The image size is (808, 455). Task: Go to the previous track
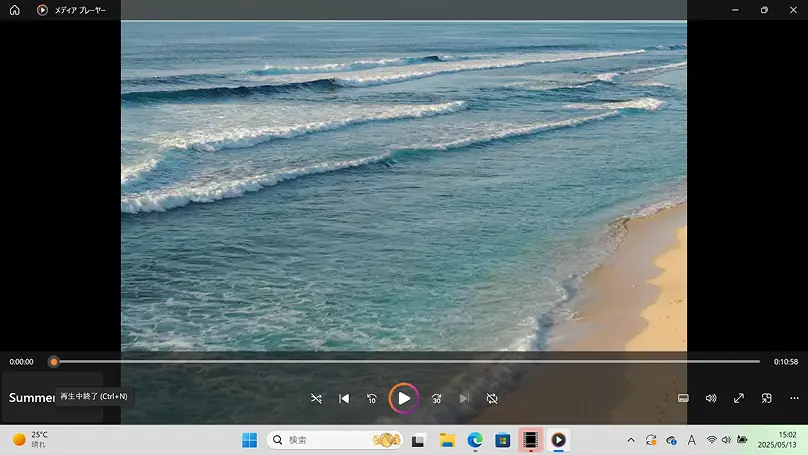344,398
